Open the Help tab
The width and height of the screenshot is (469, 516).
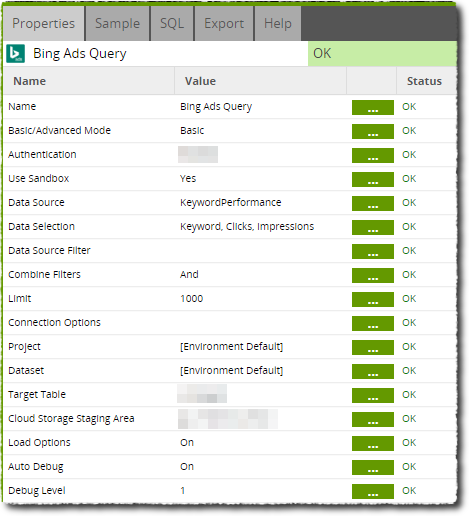278,23
